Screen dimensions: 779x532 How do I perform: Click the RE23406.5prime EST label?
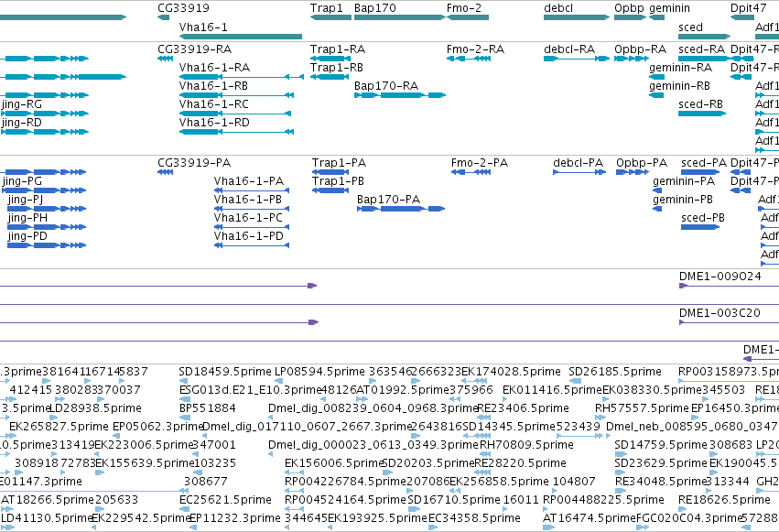coord(523,408)
